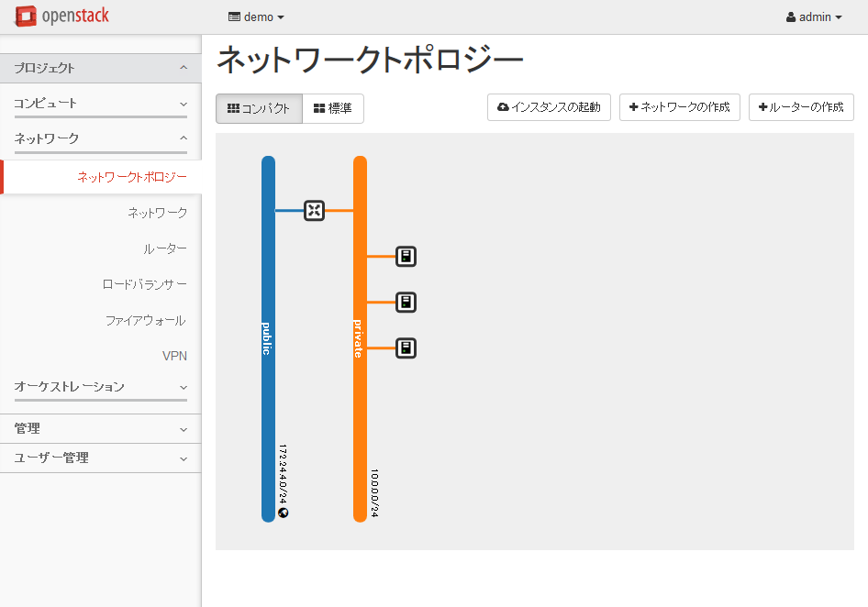Viewport: 868px width, 607px height.
Task: Expand the ユーザー管理 section
Action: point(101,458)
